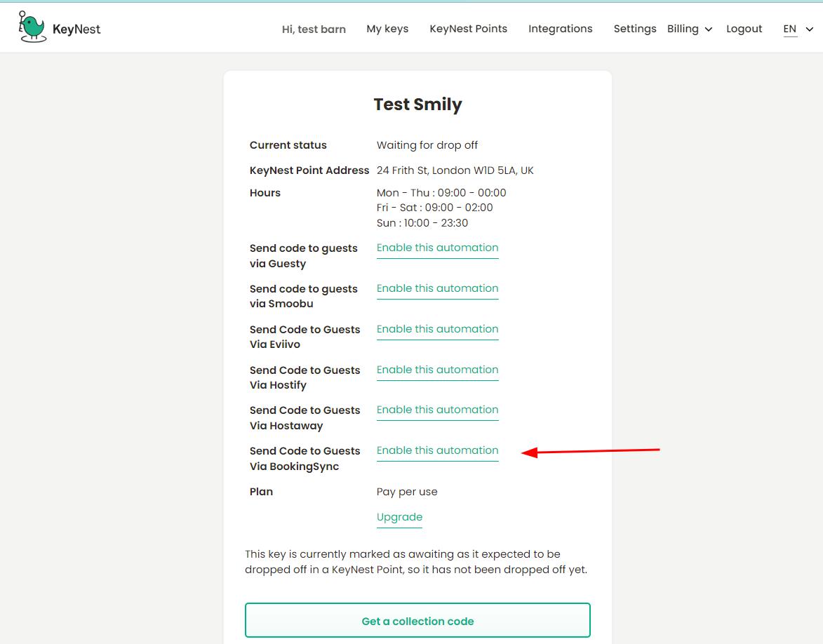Click Send Code to Guests Via Hostify label
Viewport: 823px width, 644px height.
[x=305, y=377]
